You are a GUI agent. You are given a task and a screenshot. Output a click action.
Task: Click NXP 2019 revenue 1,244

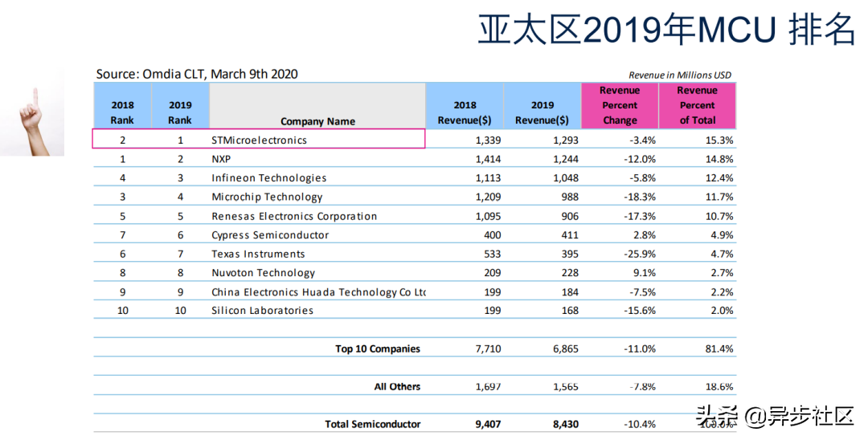click(x=565, y=159)
